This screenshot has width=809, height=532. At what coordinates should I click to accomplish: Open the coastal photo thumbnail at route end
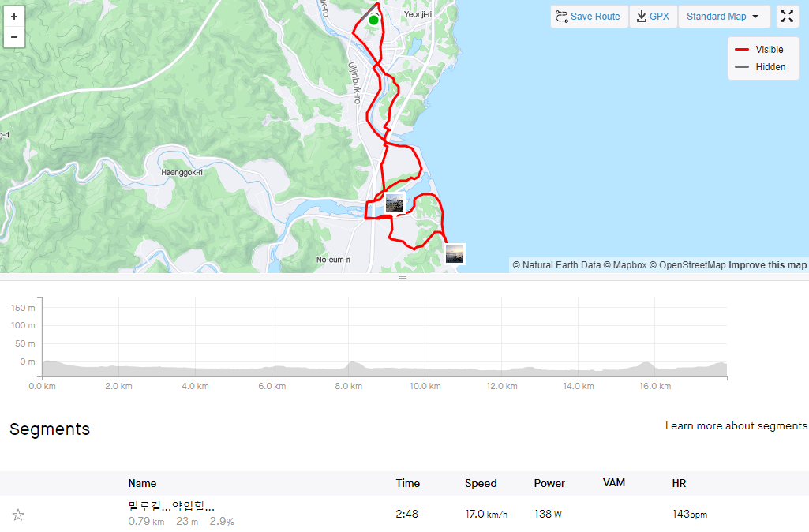click(x=455, y=254)
